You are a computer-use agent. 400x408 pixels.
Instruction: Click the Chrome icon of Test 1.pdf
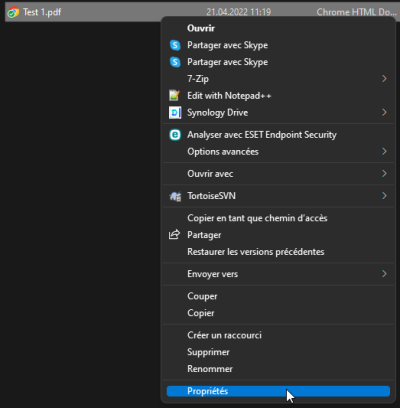tap(13, 12)
